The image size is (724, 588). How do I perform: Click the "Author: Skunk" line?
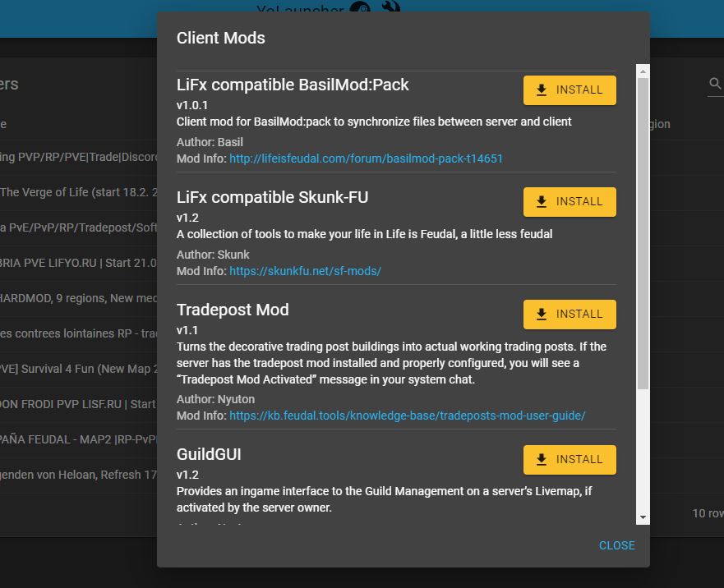coord(213,255)
